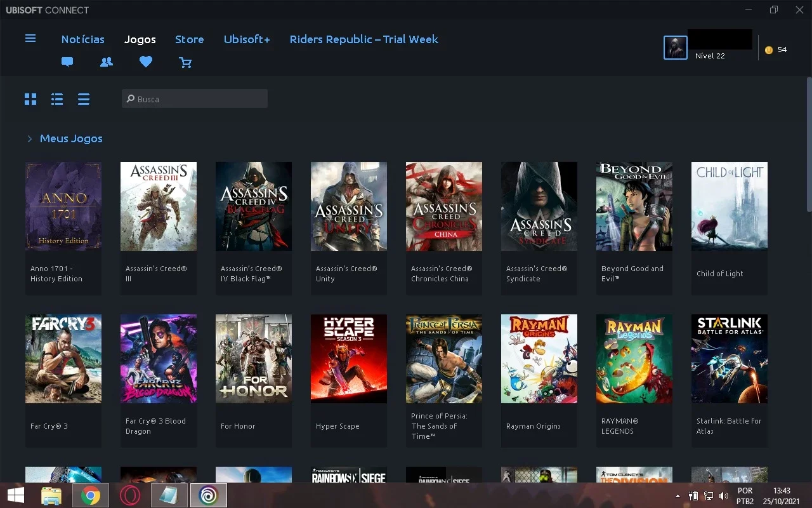Viewport: 812px width, 508px height.
Task: Open Prince of Persia Sands of Time cover
Action: click(x=444, y=359)
